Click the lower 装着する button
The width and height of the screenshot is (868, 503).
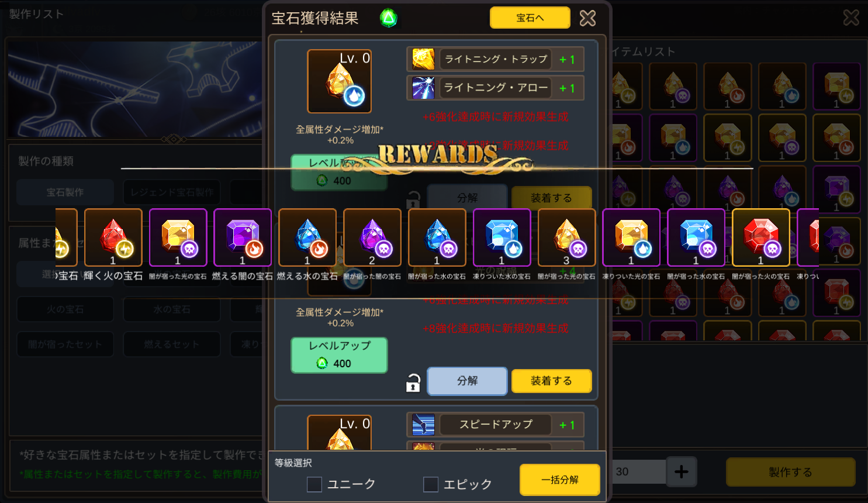pos(552,381)
